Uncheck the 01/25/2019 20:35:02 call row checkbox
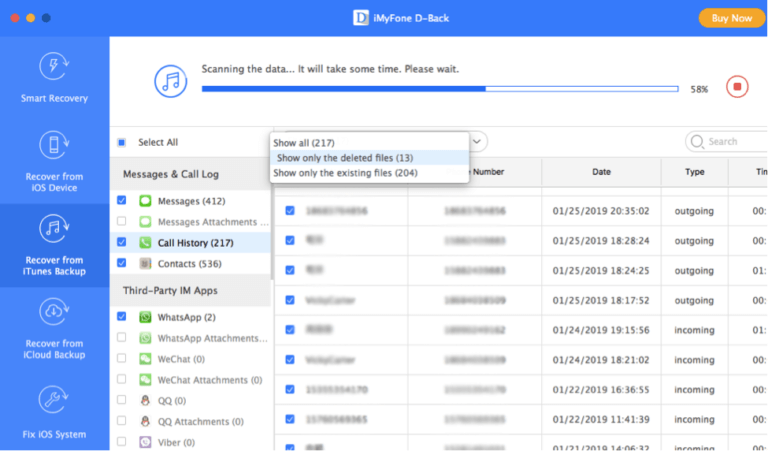The image size is (768, 451). tap(290, 211)
